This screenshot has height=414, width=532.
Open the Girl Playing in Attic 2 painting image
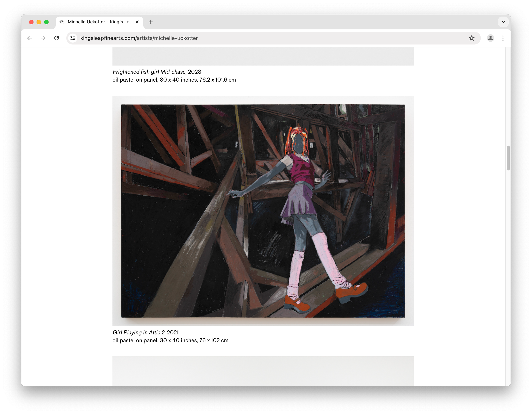pos(263,211)
